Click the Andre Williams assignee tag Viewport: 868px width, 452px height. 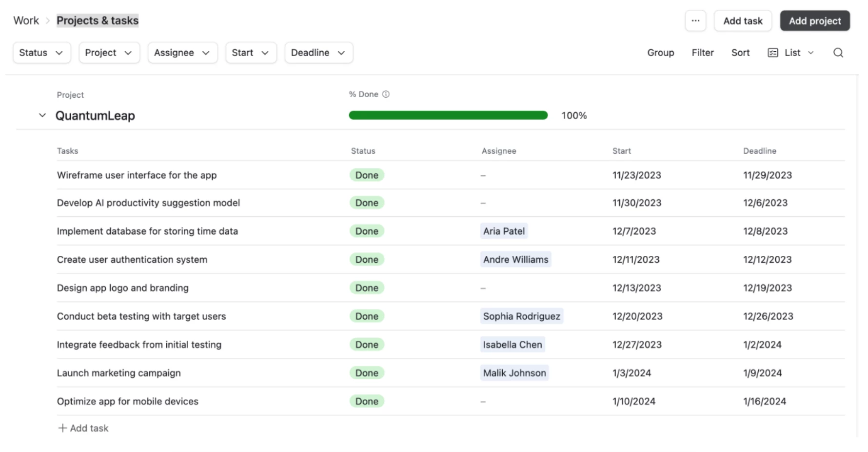click(515, 260)
